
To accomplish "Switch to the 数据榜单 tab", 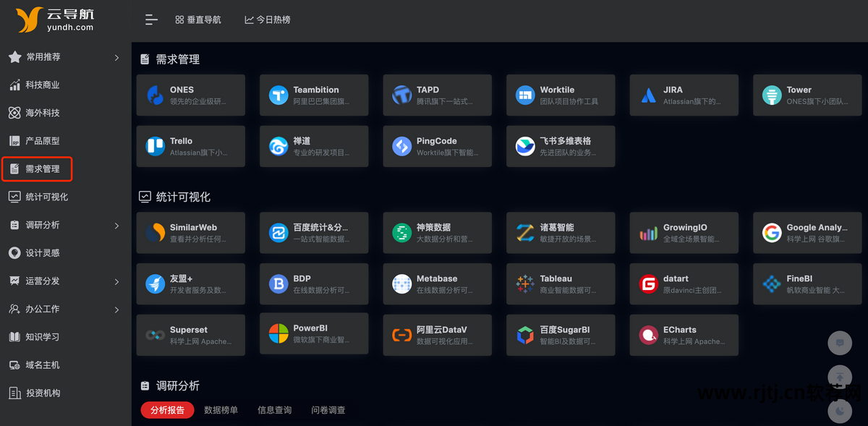I will coord(221,409).
